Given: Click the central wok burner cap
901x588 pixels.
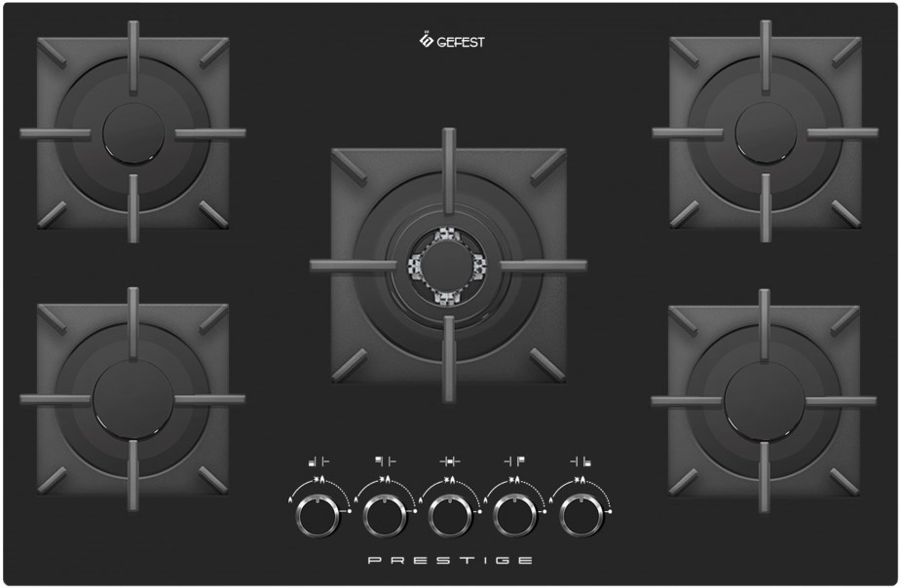Looking at the screenshot, I should (x=448, y=267).
